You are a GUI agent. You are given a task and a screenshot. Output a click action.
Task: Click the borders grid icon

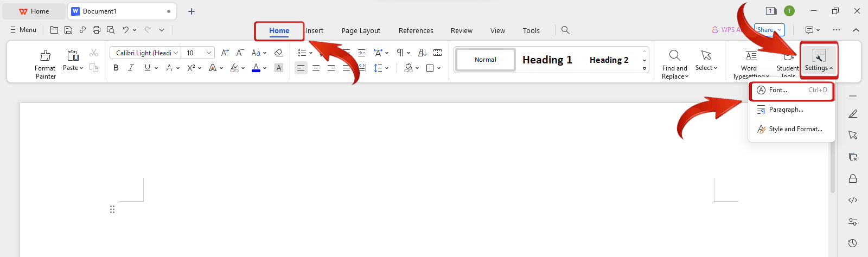(430, 68)
